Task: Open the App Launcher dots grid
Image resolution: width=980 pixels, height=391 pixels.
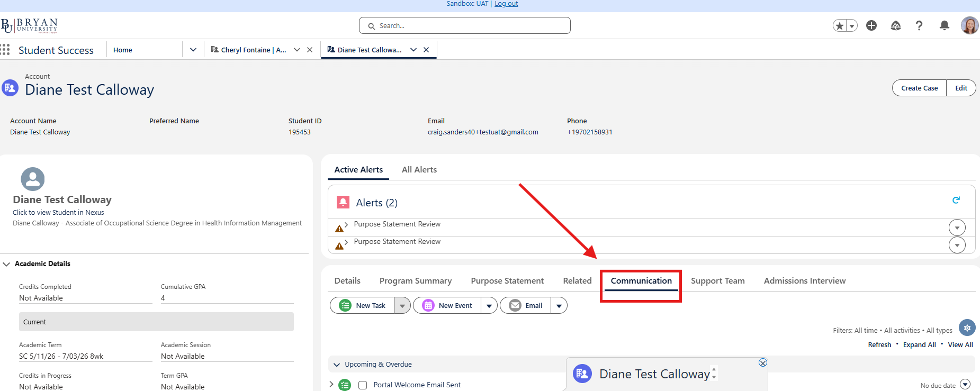Action: click(x=5, y=50)
